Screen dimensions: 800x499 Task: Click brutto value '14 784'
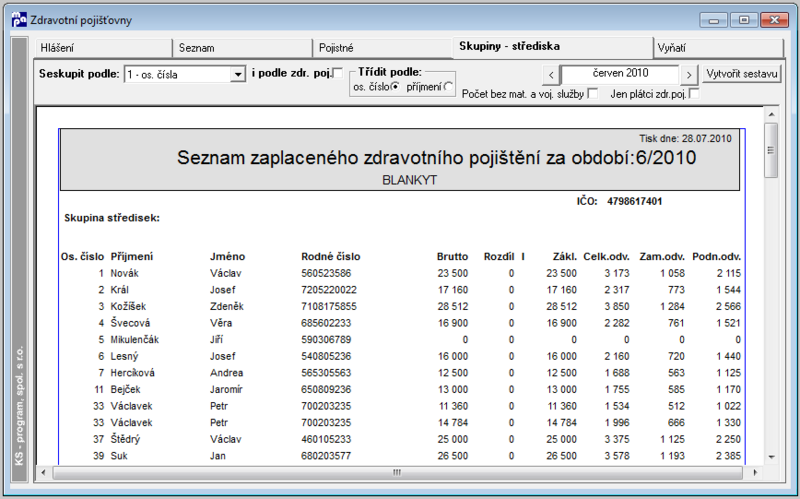point(453,422)
